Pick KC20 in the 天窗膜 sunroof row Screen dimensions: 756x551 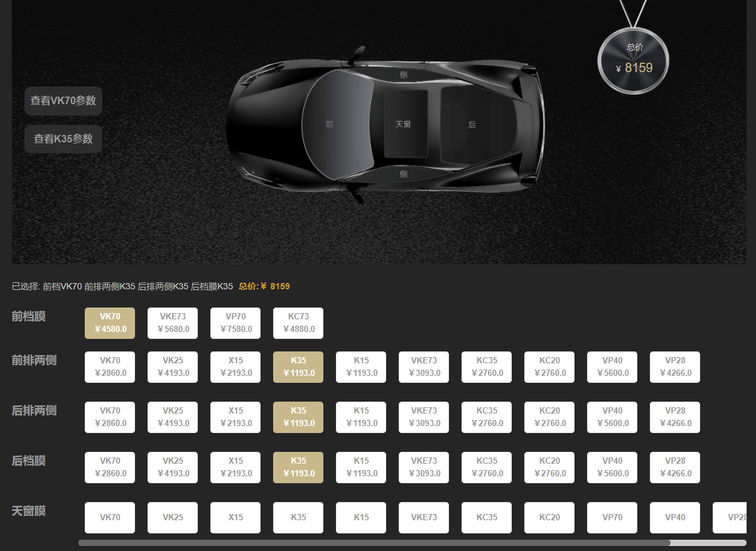pyautogui.click(x=549, y=518)
